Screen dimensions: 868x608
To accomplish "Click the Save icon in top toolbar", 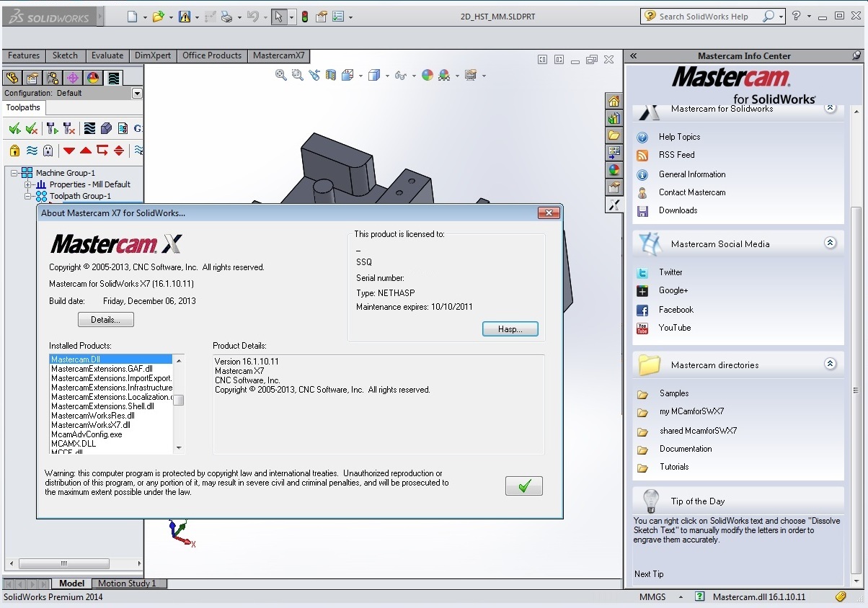I will [x=184, y=17].
